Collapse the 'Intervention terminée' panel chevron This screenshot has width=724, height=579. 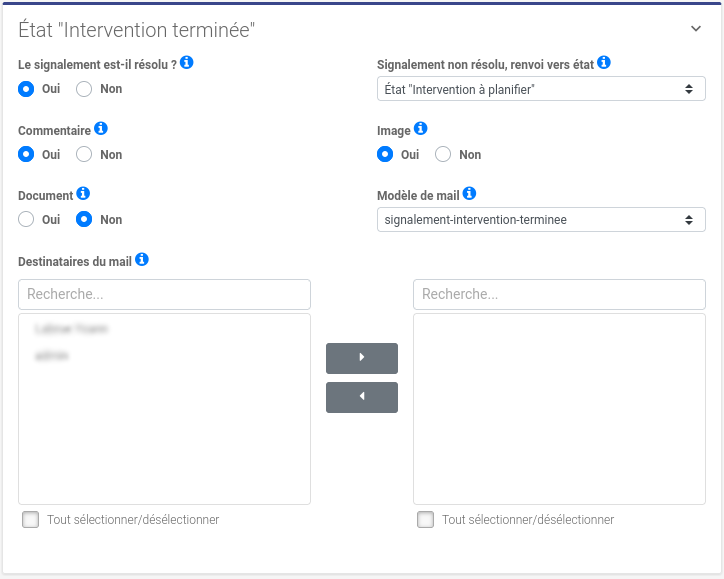(697, 29)
